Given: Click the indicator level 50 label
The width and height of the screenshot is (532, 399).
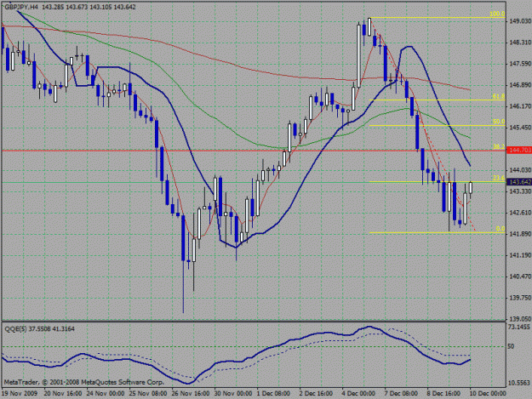Looking at the screenshot, I should click(512, 346).
